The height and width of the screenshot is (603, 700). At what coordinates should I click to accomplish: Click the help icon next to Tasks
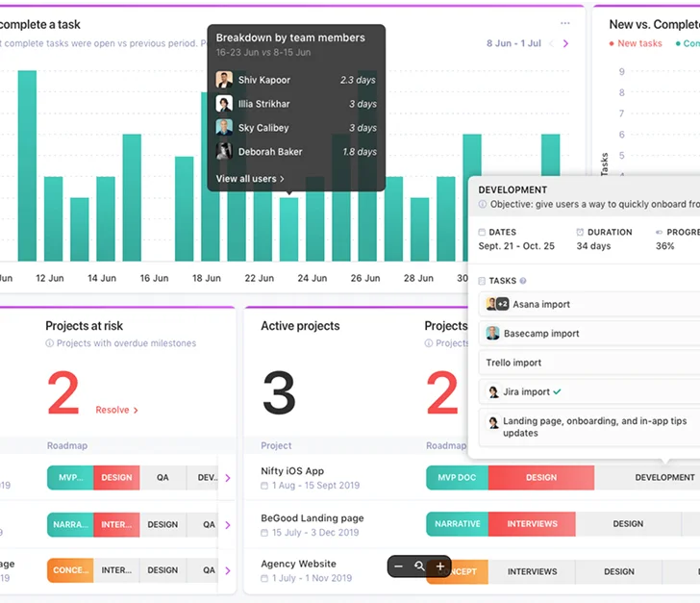tap(523, 281)
